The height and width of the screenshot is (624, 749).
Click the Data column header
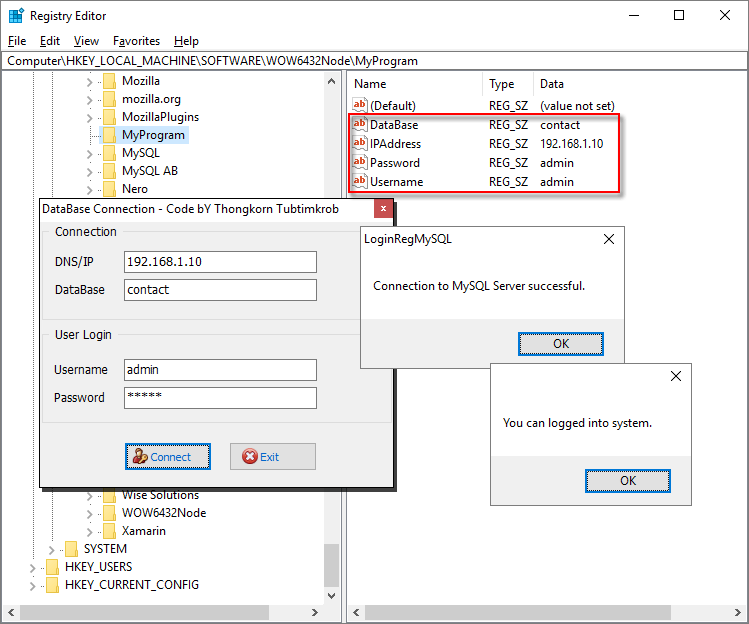(x=551, y=84)
